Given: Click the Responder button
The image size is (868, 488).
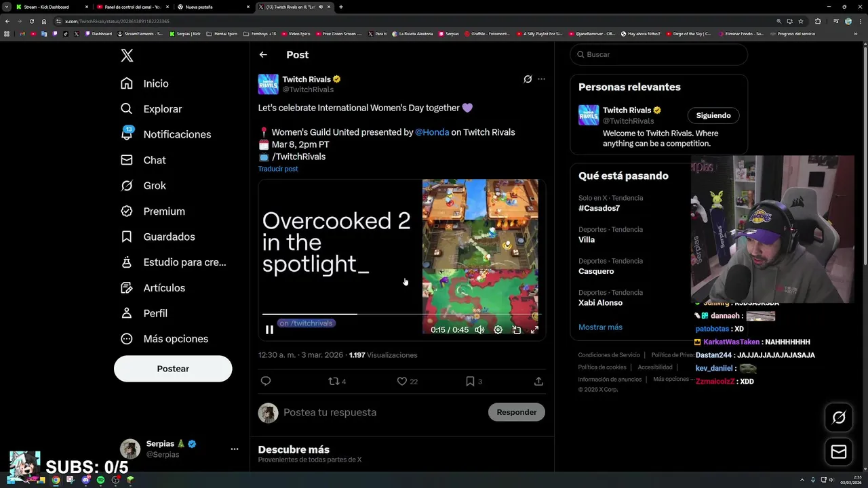Looking at the screenshot, I should coord(517,412).
